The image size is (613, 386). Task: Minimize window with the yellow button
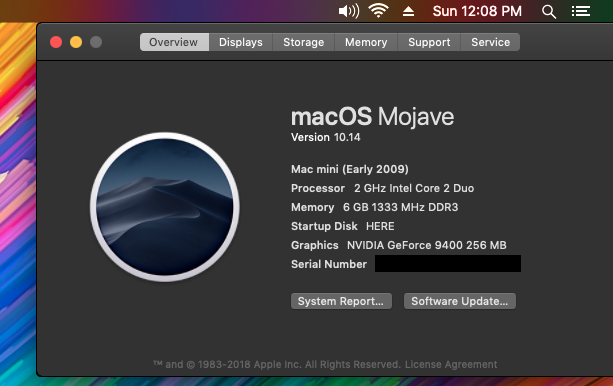pyautogui.click(x=76, y=42)
